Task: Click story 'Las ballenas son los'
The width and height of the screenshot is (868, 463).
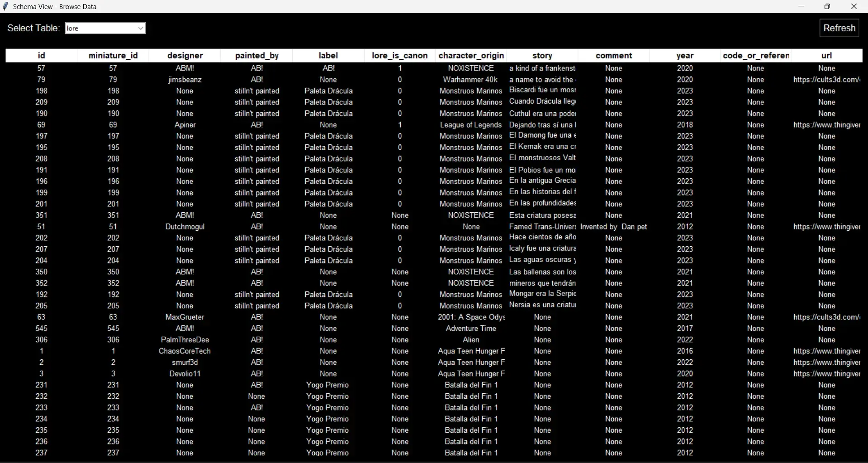Action: tap(542, 272)
